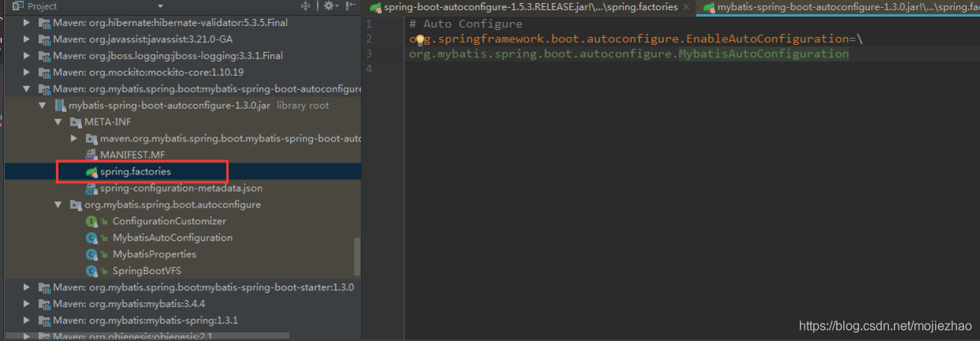Screen dimensions: 980x341
Task: Collapse the META-INF folder
Action: [58, 122]
